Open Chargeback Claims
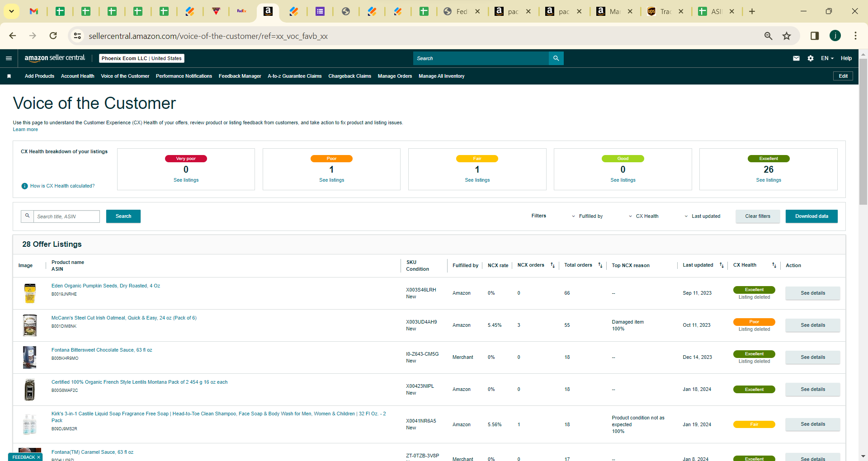 (x=350, y=76)
